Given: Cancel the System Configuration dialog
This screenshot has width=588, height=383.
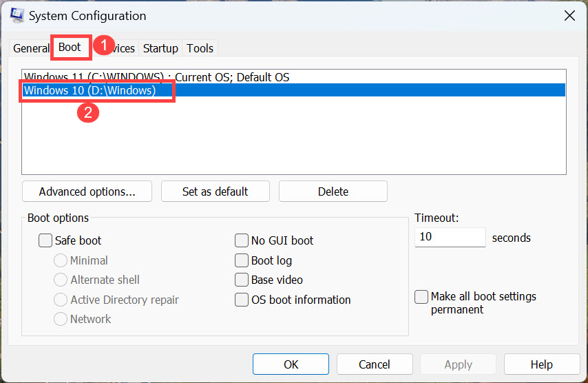Looking at the screenshot, I should pyautogui.click(x=374, y=364).
